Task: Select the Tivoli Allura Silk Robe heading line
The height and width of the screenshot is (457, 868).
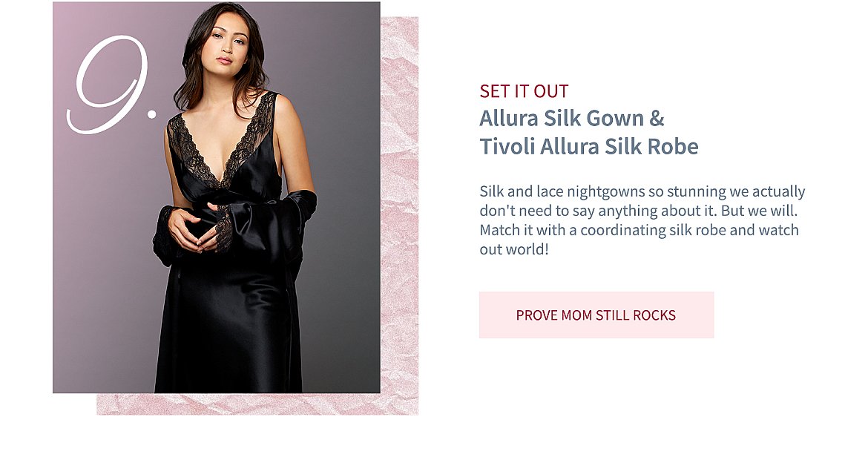Action: [x=589, y=147]
